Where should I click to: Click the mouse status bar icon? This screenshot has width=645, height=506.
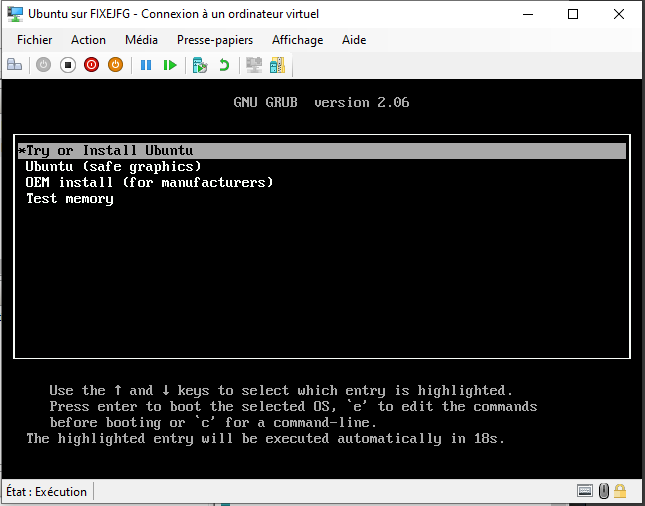click(x=603, y=491)
